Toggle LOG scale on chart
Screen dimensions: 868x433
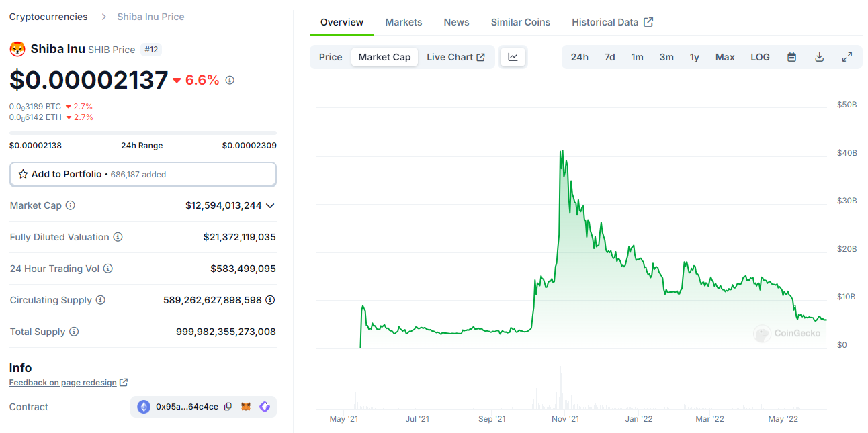tap(760, 57)
